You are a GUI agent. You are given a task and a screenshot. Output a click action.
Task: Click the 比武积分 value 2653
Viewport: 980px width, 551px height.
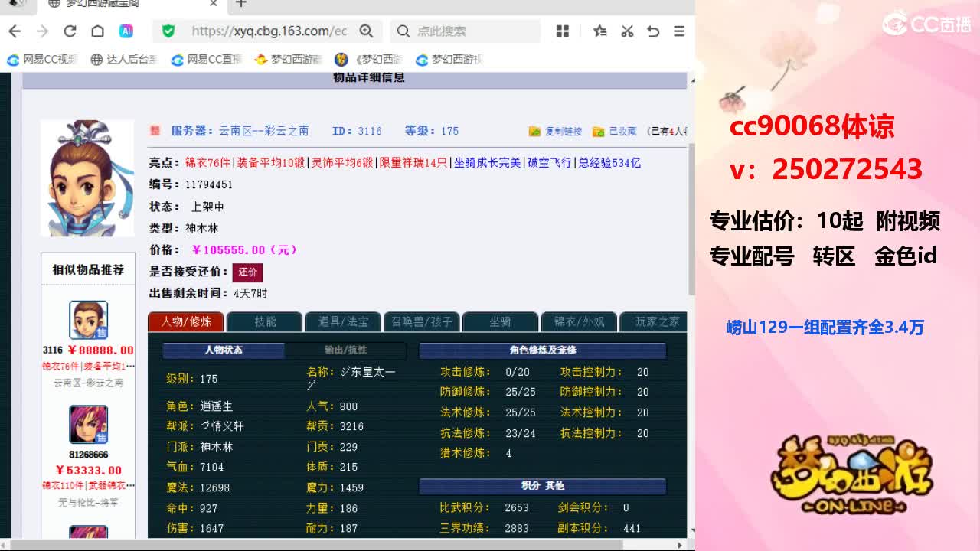point(517,508)
